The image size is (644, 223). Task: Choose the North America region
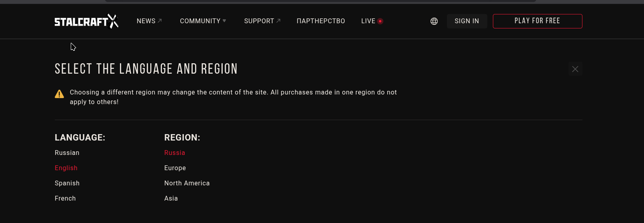pyautogui.click(x=187, y=183)
